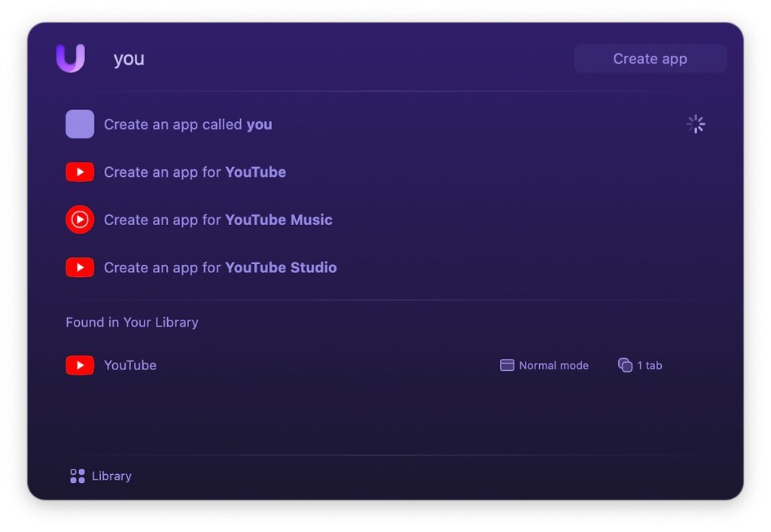
Task: Click the icon in the YouTube Studio row
Action: tap(80, 268)
